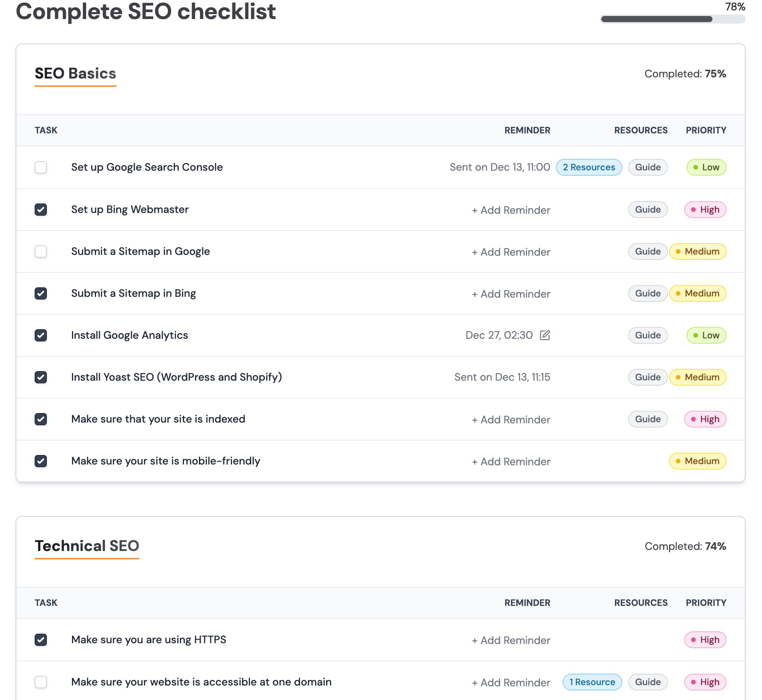The image size is (762, 700).
Task: Add Reminder for mobile-friendly task
Action: point(511,461)
